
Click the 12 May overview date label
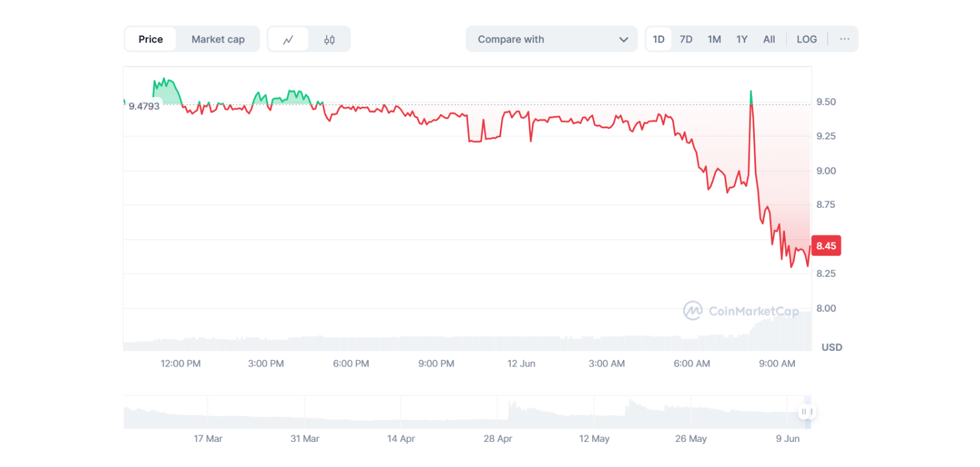[x=594, y=438]
